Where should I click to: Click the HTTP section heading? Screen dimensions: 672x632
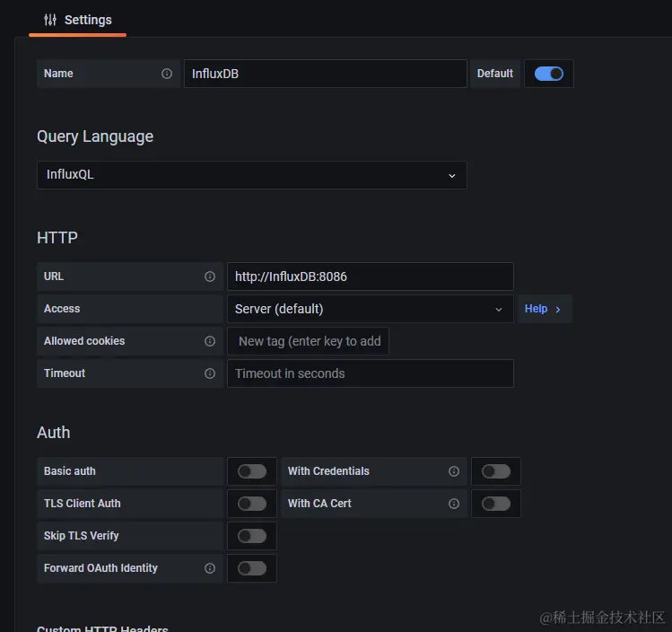point(57,238)
